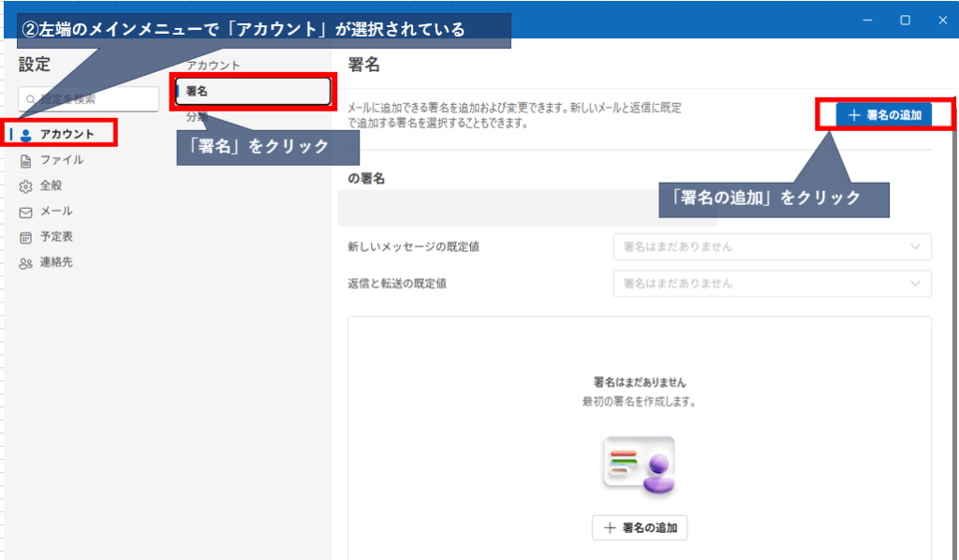Close the settings window

pyautogui.click(x=942, y=20)
